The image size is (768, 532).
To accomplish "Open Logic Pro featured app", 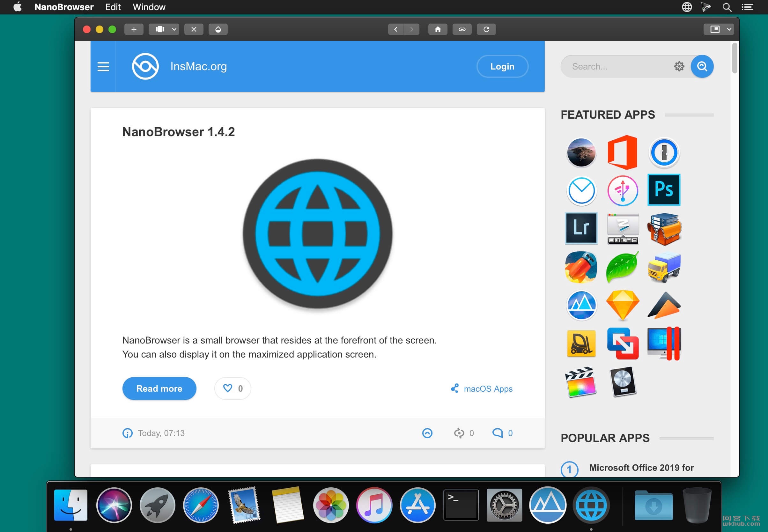I will point(623,382).
